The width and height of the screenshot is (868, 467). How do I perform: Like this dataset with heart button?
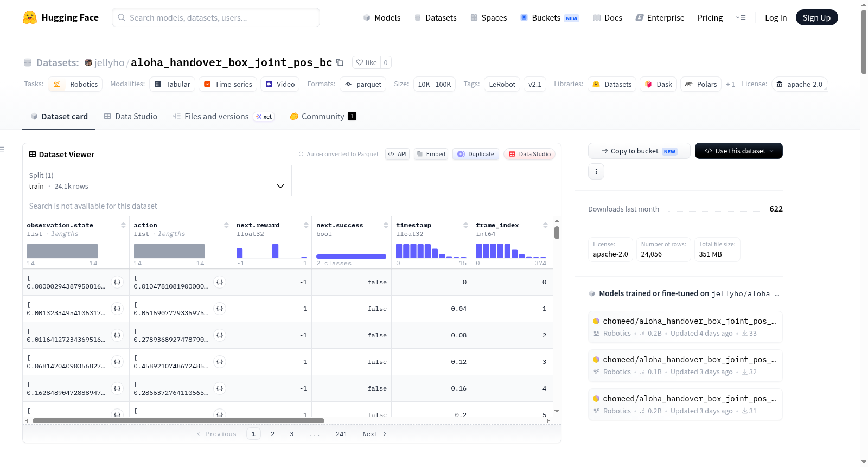[x=366, y=62]
